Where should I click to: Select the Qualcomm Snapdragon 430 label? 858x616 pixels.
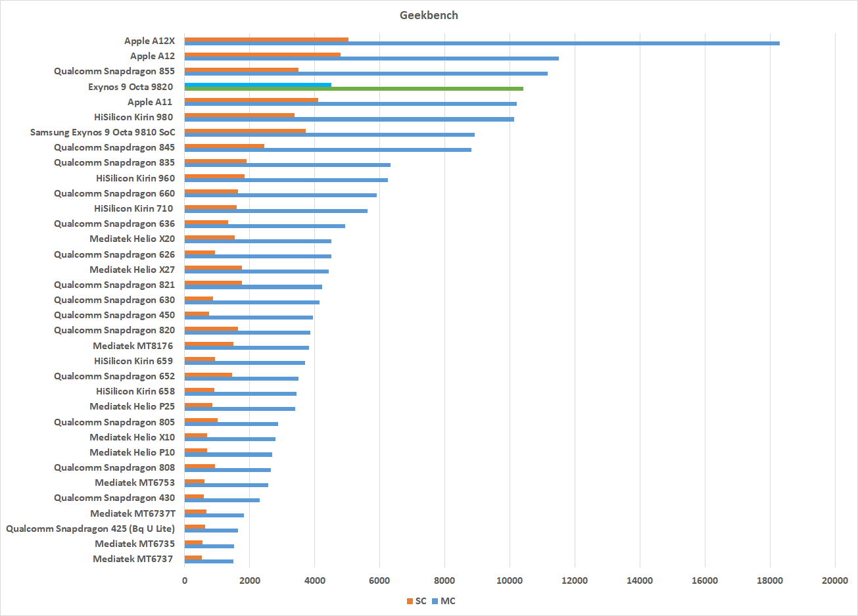tap(114, 498)
